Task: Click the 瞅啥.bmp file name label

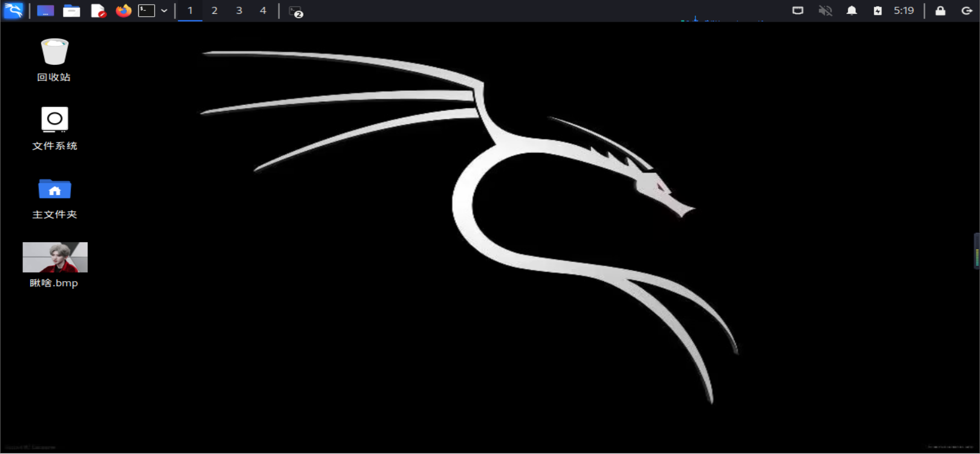Action: (54, 283)
